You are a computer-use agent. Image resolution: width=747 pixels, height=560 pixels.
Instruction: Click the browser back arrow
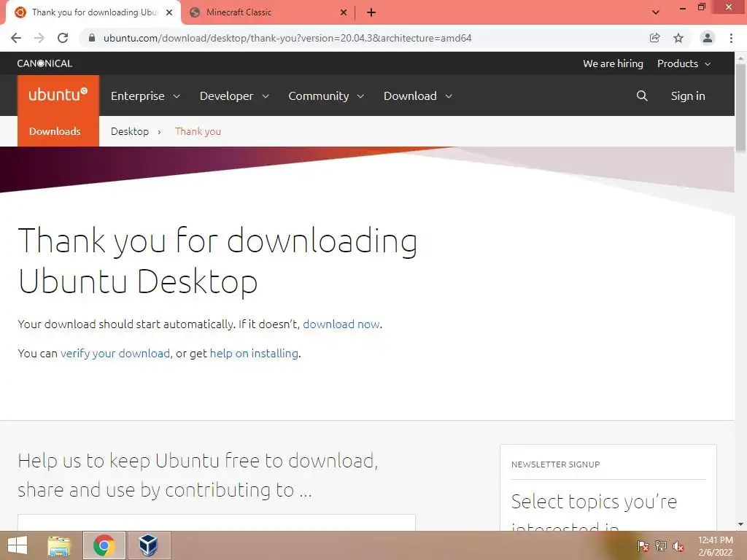(16, 38)
